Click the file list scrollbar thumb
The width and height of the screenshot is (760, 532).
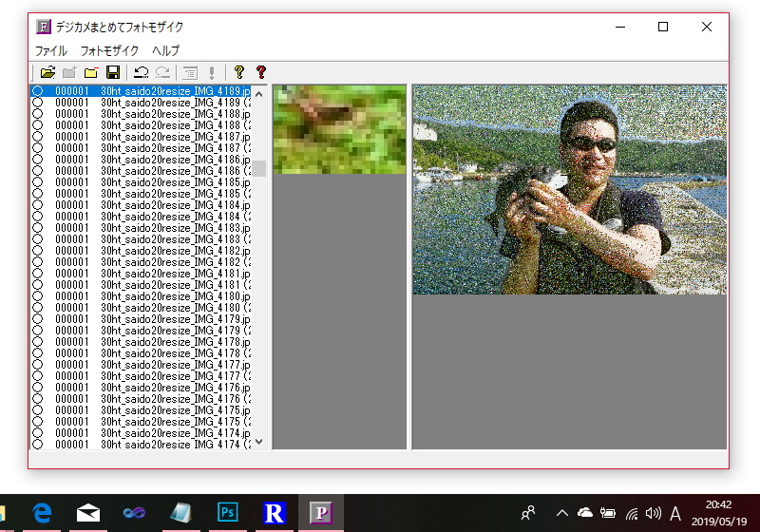259,168
